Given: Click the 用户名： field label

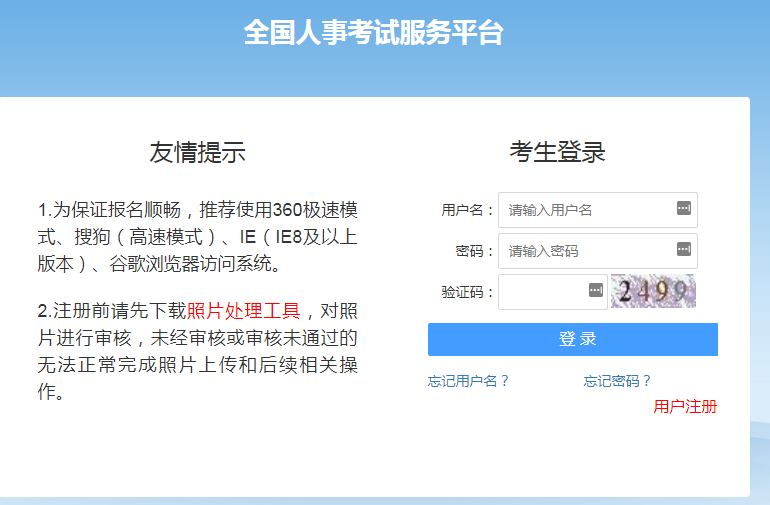Looking at the screenshot, I should (x=468, y=210).
